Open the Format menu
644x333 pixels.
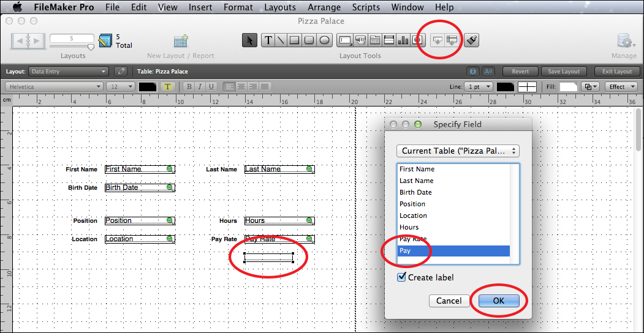pyautogui.click(x=238, y=7)
